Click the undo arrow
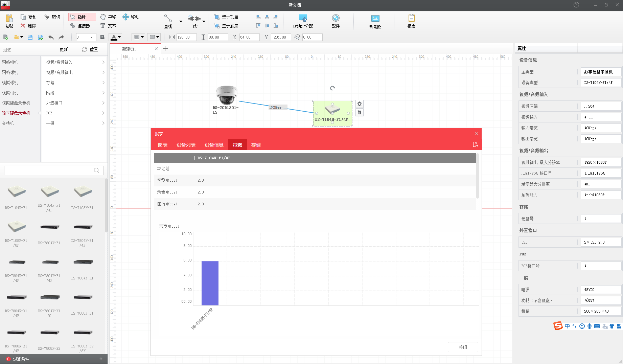 point(51,37)
